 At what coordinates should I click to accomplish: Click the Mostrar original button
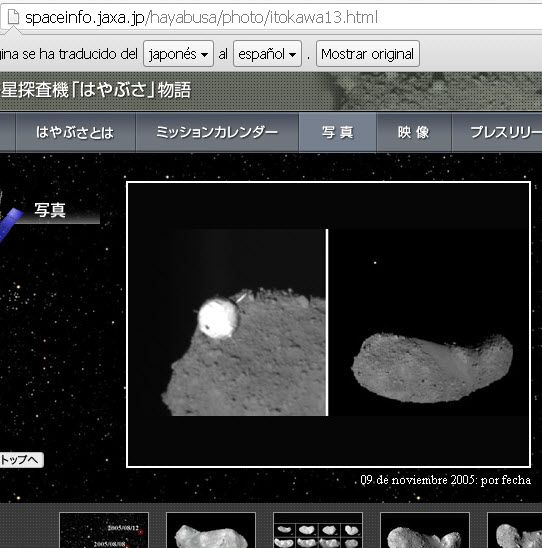tap(368, 54)
